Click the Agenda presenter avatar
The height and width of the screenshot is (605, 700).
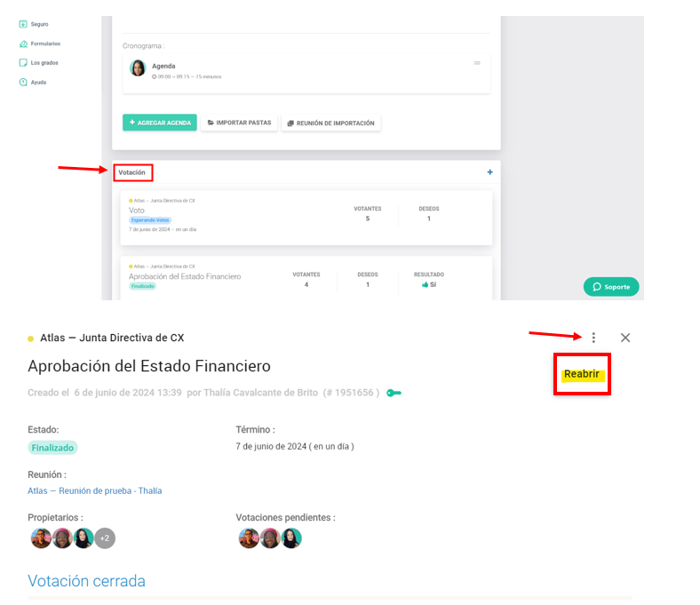click(138, 68)
